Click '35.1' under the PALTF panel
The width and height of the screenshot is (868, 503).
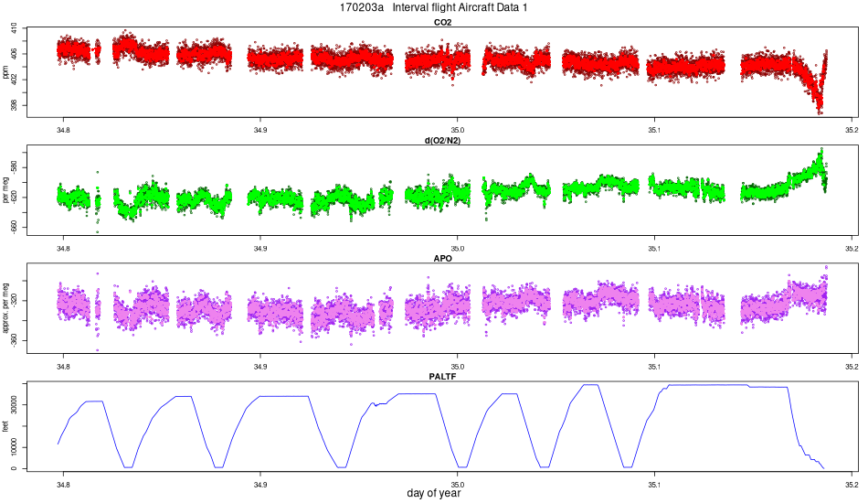pos(654,484)
